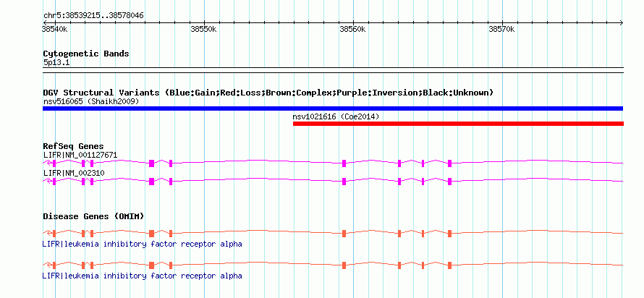Select the nsv1021616 (Coe2014) label
644x298 pixels.
(x=336, y=116)
